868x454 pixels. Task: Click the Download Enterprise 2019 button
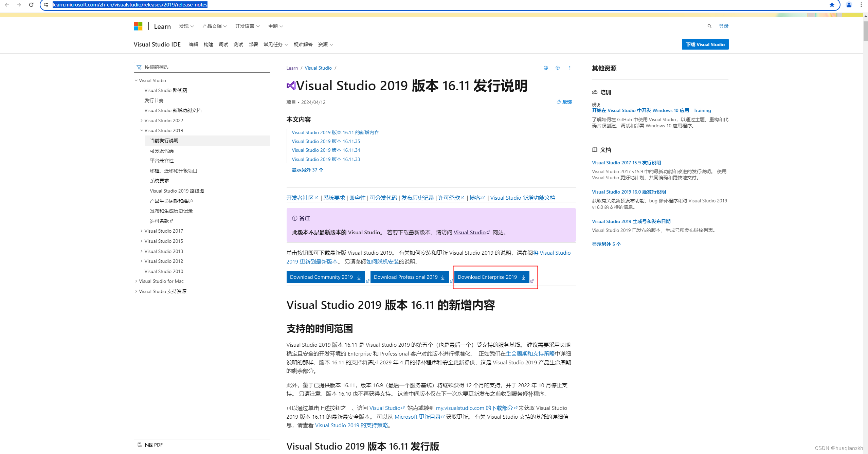pyautogui.click(x=491, y=277)
